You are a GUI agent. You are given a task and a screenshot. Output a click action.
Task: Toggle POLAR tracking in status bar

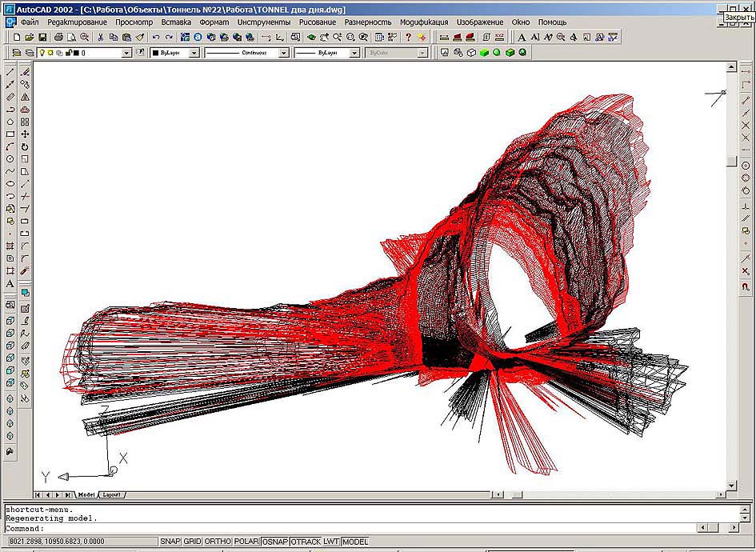(x=246, y=542)
